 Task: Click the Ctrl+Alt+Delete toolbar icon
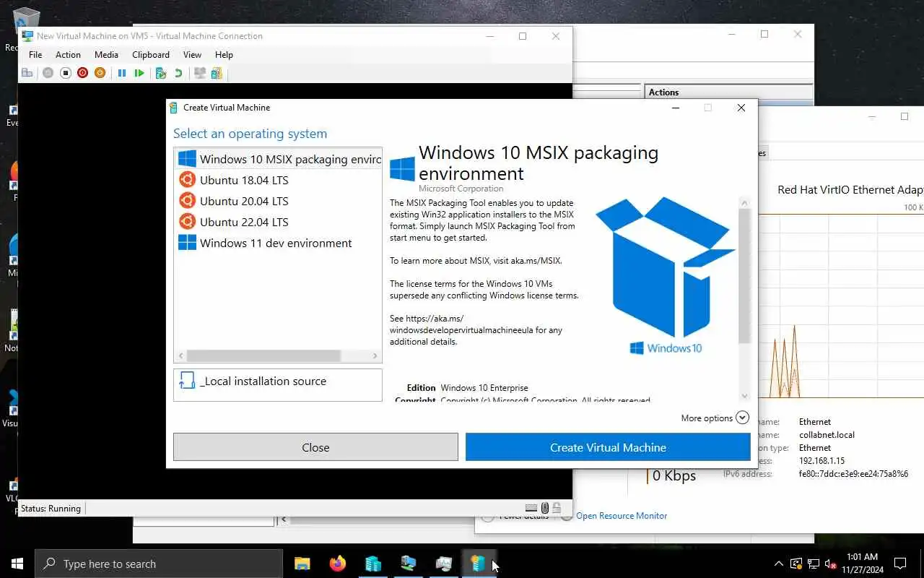click(27, 73)
